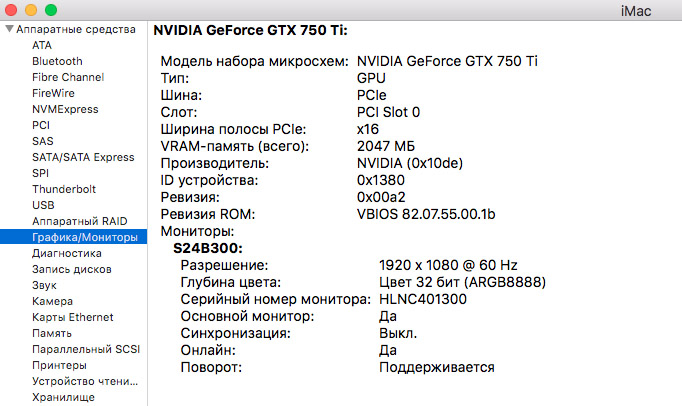Select the highlighted Графика/Мониторы item

click(x=74, y=237)
